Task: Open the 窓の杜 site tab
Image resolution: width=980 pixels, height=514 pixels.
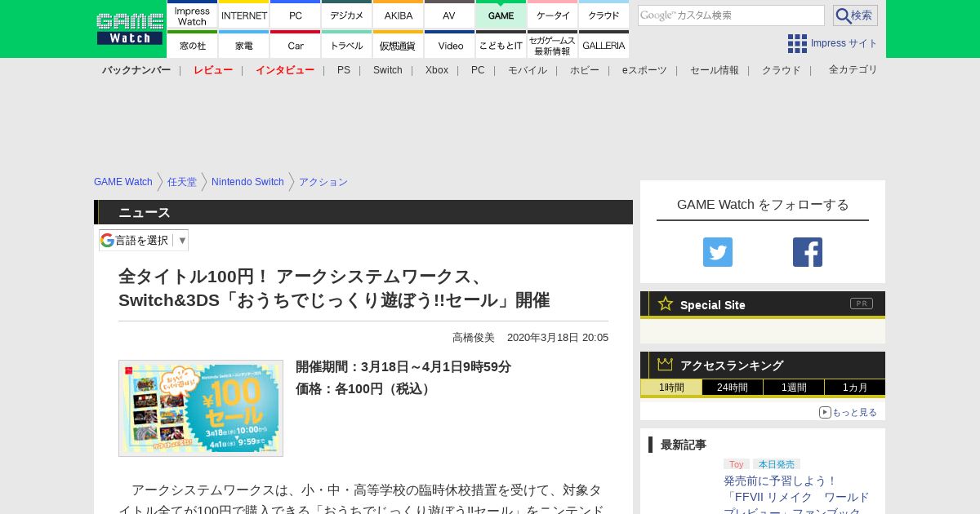Action: (x=192, y=45)
